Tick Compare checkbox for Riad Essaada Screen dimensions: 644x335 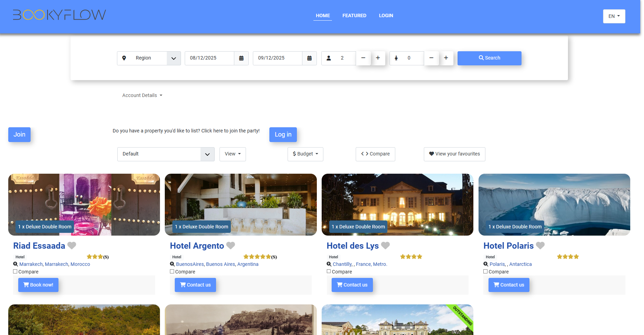click(15, 271)
